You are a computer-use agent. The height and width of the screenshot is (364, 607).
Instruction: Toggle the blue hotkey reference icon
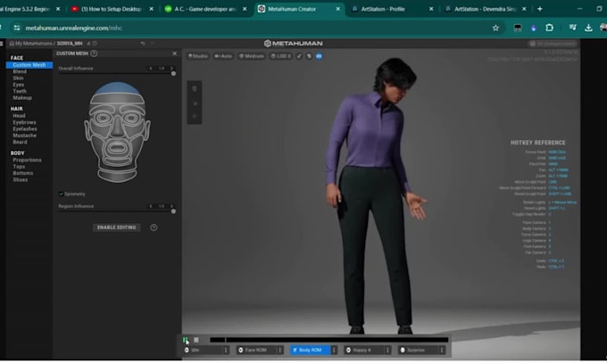click(319, 56)
